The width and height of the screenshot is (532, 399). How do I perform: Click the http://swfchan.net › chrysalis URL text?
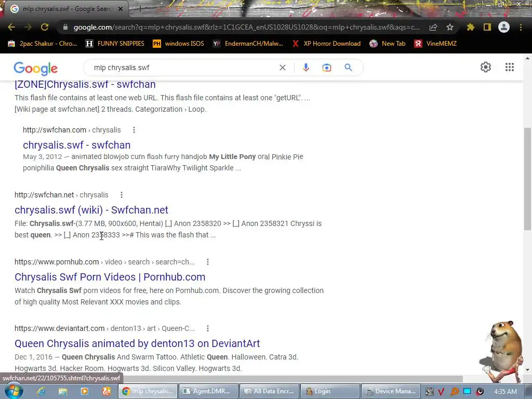pos(61,195)
